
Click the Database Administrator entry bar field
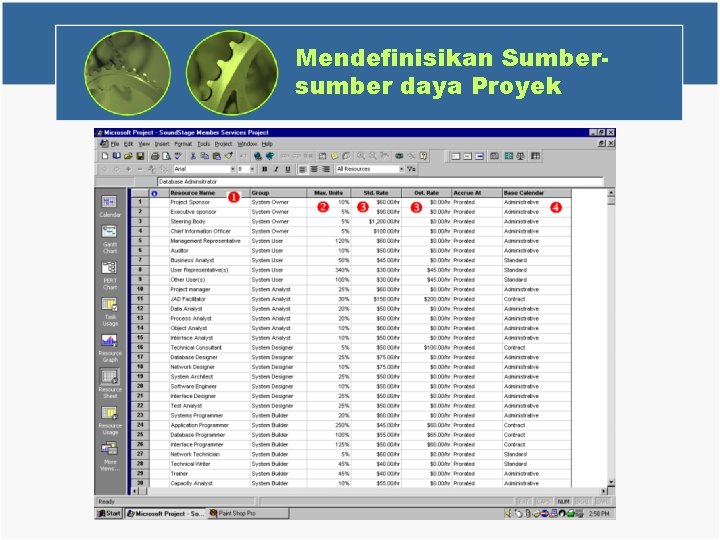pyautogui.click(x=379, y=182)
